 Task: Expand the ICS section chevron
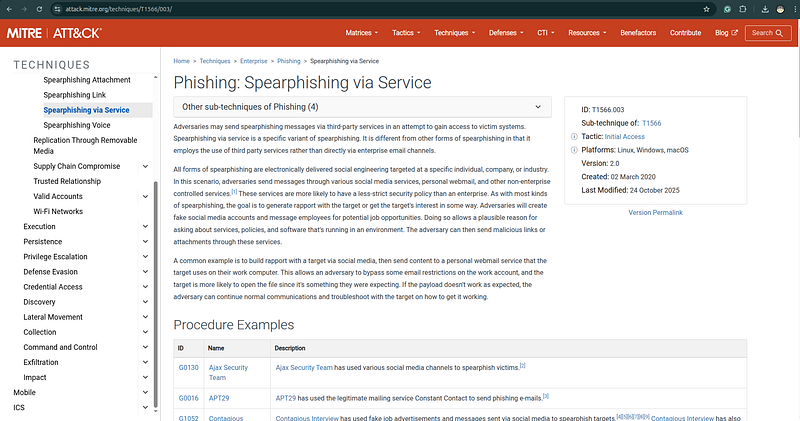pos(145,407)
